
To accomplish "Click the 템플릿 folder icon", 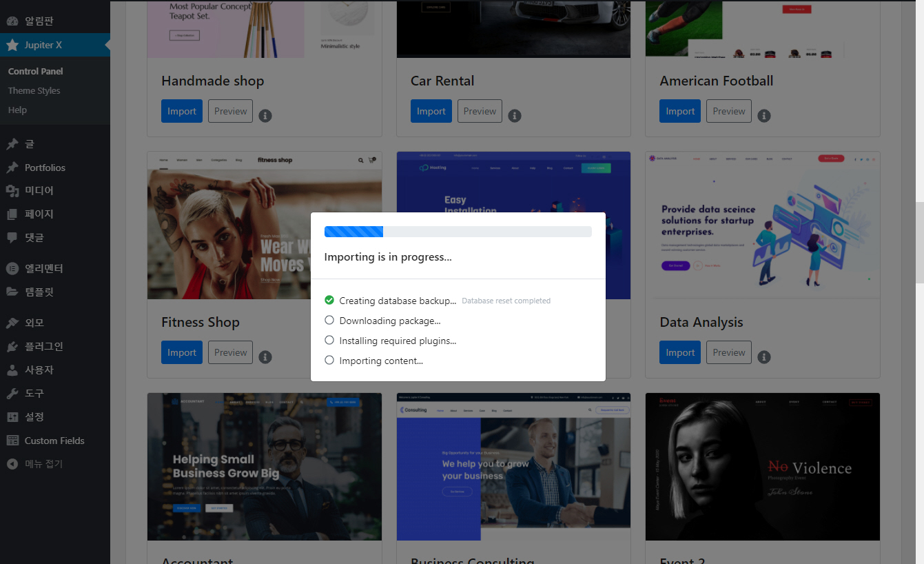I will coord(12,292).
